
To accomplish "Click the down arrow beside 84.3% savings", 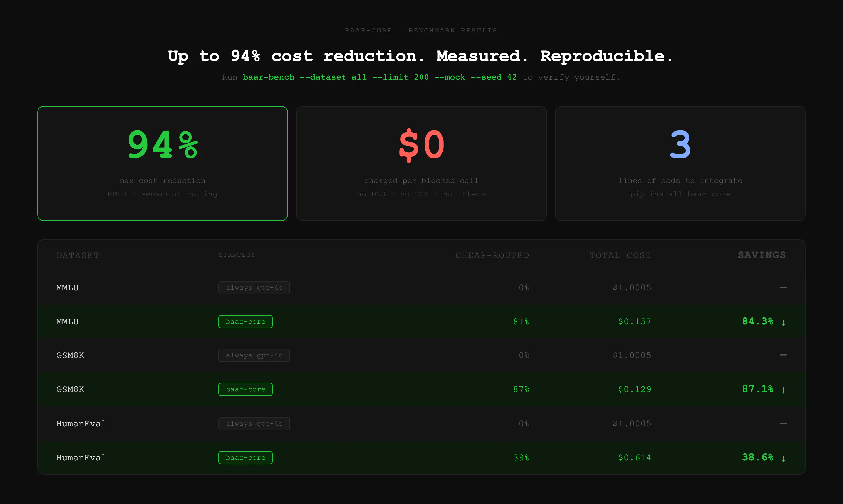I will (783, 322).
